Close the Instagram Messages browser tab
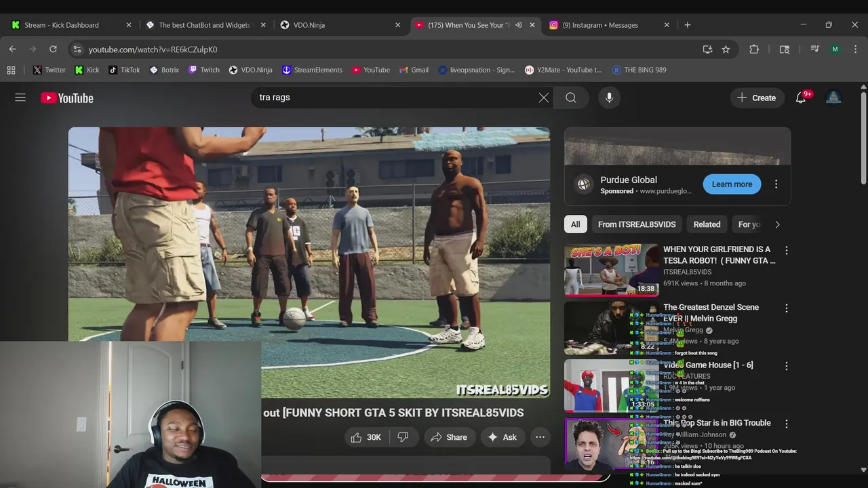Screen dimensions: 868x488 [x=667, y=25]
